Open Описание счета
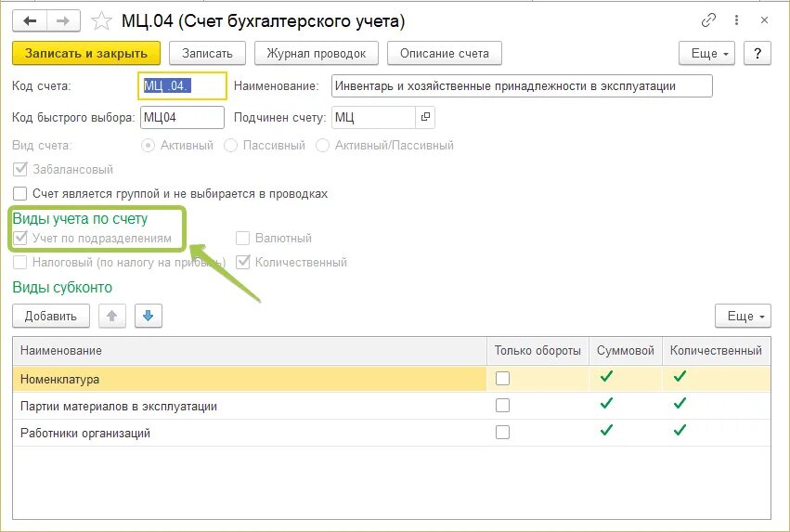The image size is (790, 532). point(445,54)
